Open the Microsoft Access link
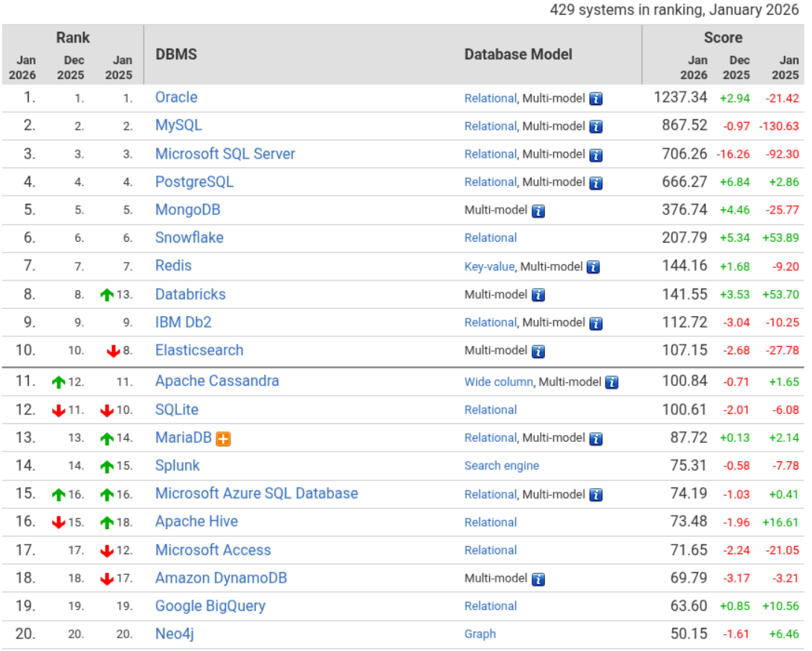 213,551
